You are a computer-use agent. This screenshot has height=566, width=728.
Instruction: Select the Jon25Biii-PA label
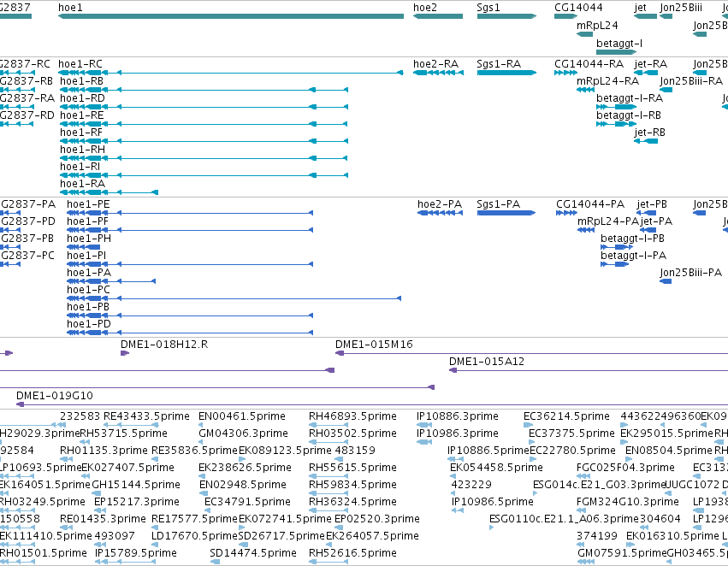pyautogui.click(x=691, y=274)
